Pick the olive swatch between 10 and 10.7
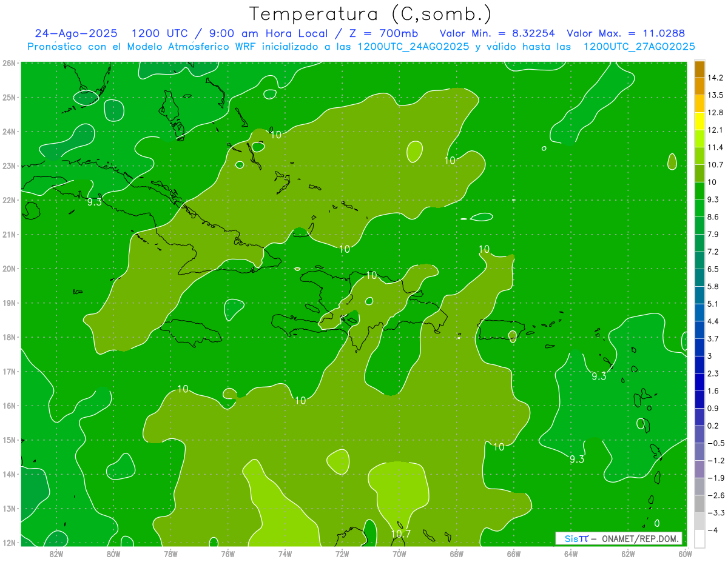The image size is (728, 562). pyautogui.click(x=700, y=173)
